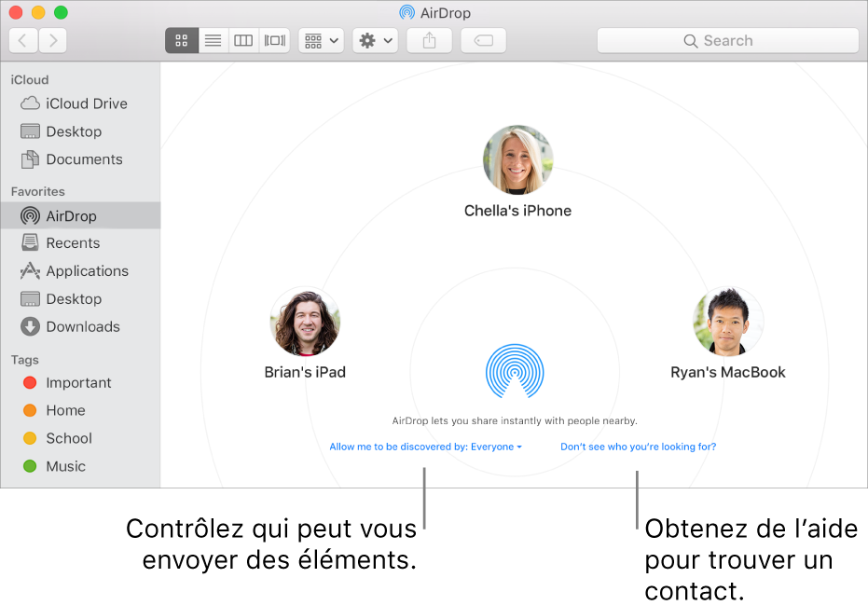868x605 pixels.
Task: Click the Tags section header
Action: tap(25, 360)
